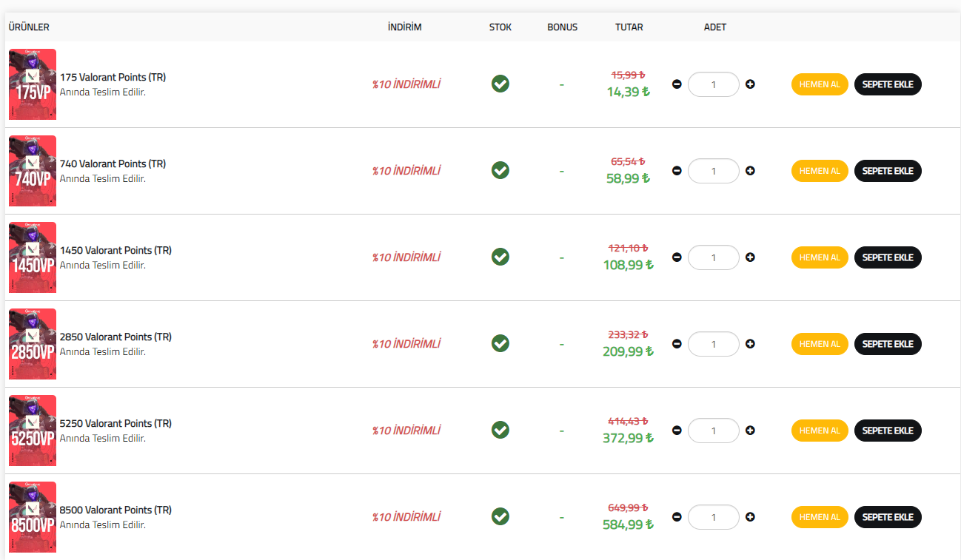Click the STOK column header
961x560 pixels.
click(500, 27)
